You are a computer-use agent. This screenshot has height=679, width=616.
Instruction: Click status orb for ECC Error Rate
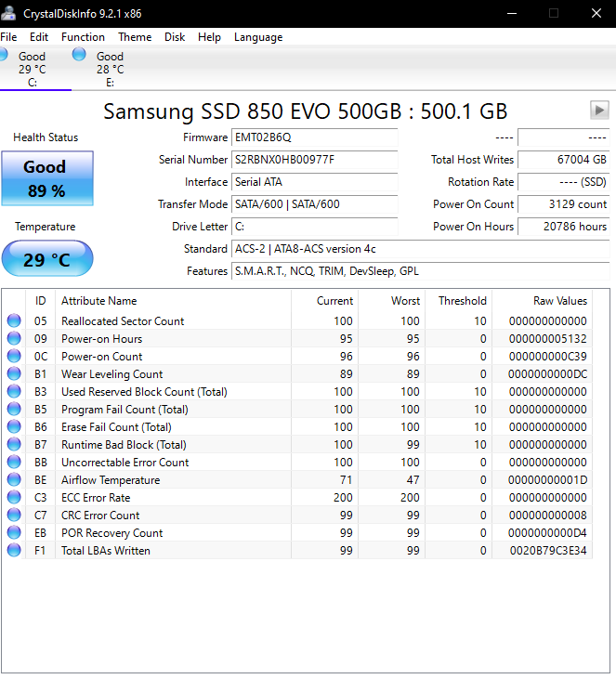tap(14, 497)
